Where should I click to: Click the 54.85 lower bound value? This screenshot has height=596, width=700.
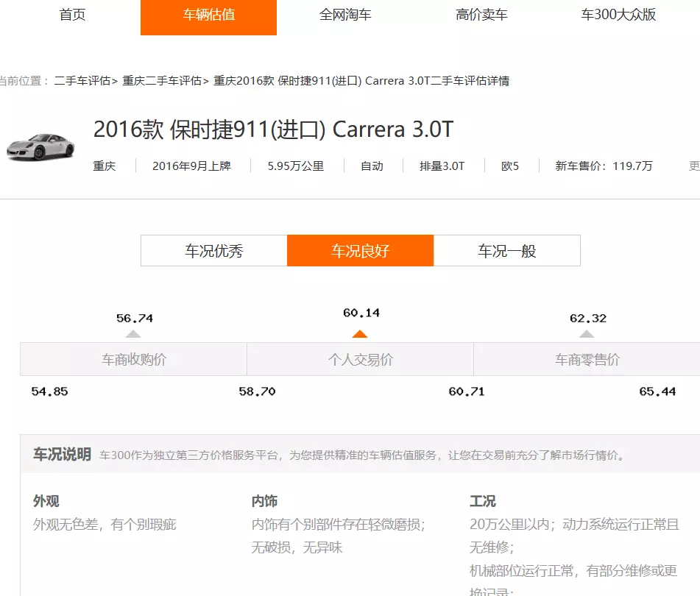tap(49, 391)
